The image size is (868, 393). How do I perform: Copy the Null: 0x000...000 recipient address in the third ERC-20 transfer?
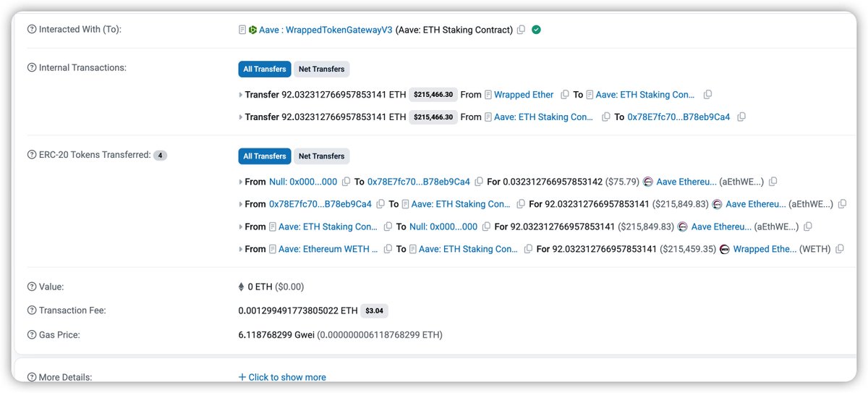[x=486, y=227]
